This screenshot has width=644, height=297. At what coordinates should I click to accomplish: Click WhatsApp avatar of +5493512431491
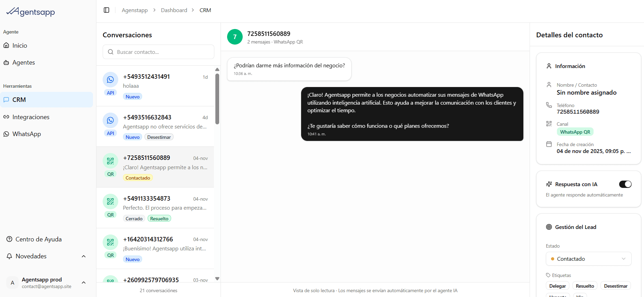pos(110,80)
